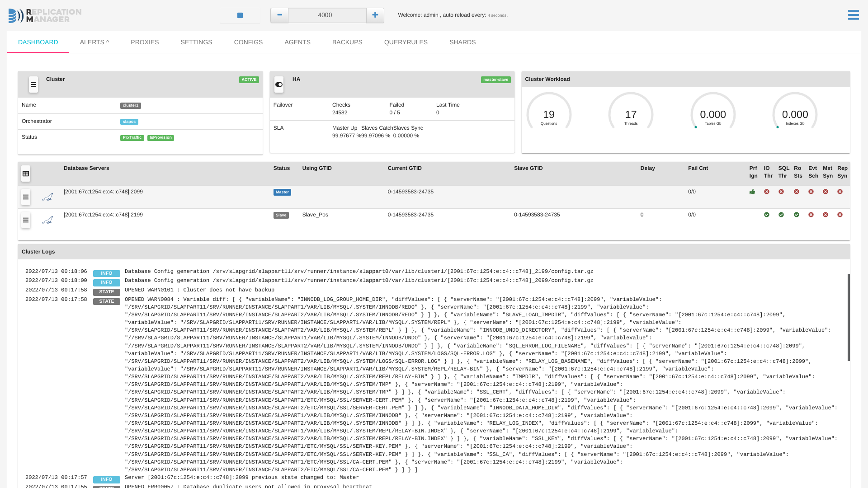The width and height of the screenshot is (868, 488).
Task: Click Rep Syn red icon for 2199 server
Action: tap(840, 215)
